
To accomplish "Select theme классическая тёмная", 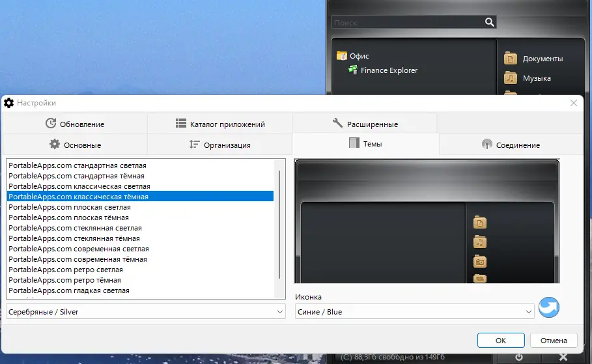I will (140, 197).
